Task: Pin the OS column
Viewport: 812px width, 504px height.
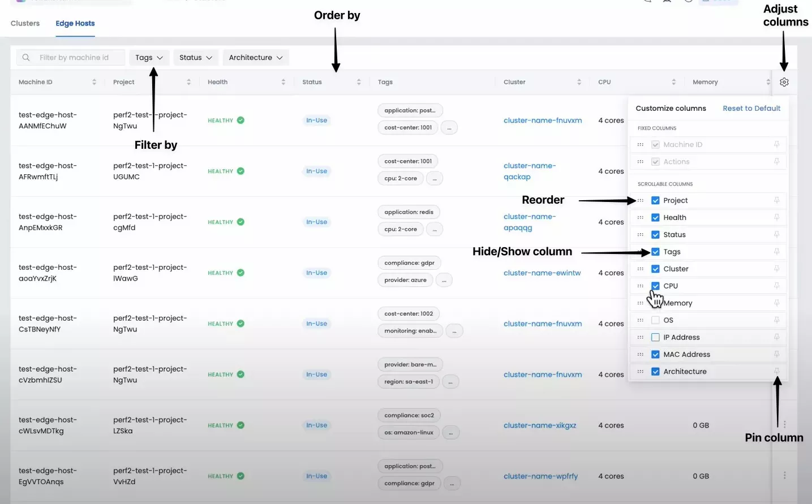Action: tap(776, 320)
